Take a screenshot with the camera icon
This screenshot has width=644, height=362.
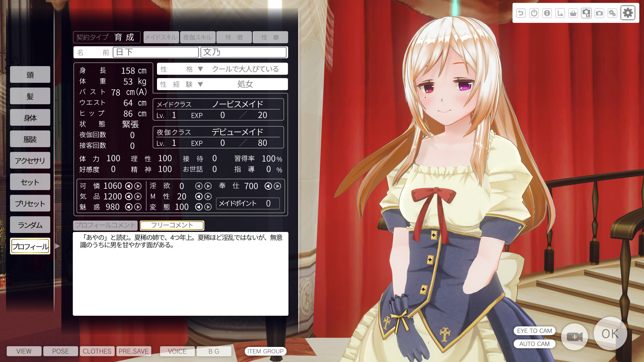coord(599,13)
